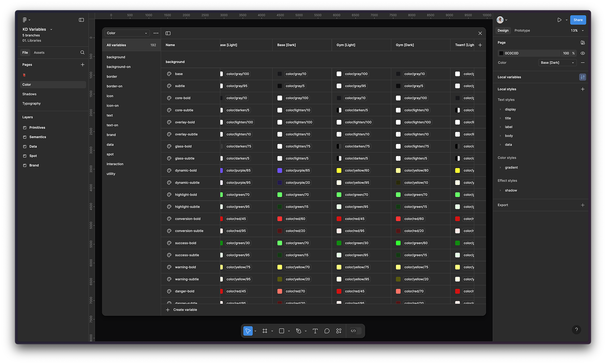
Task: Open the Figma main menu logo
Action: (24, 20)
